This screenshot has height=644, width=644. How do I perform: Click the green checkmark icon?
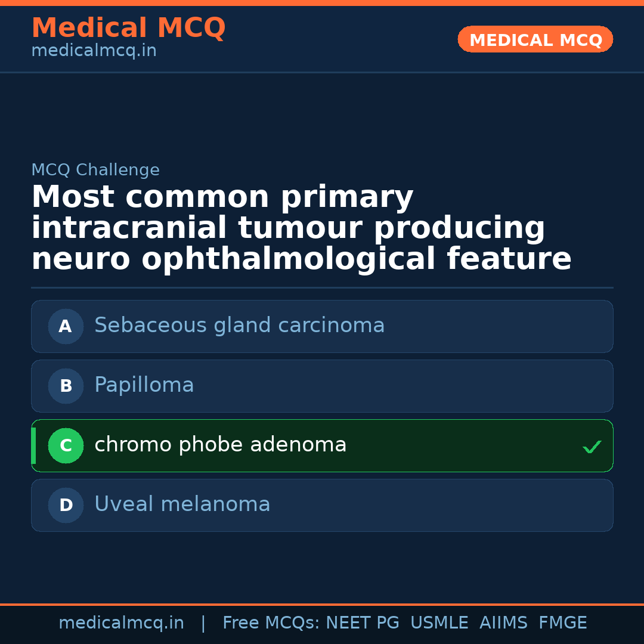pos(592,447)
